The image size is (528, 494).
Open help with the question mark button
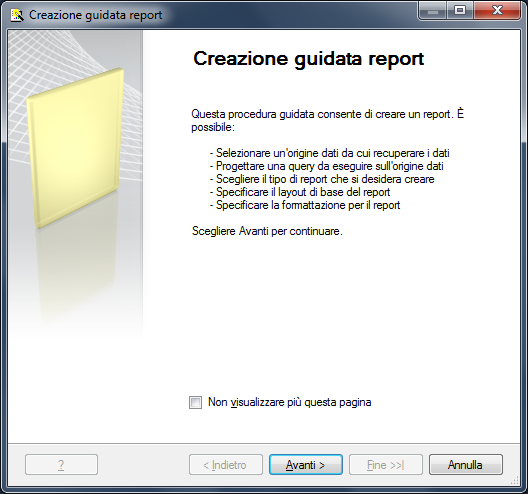(61, 465)
